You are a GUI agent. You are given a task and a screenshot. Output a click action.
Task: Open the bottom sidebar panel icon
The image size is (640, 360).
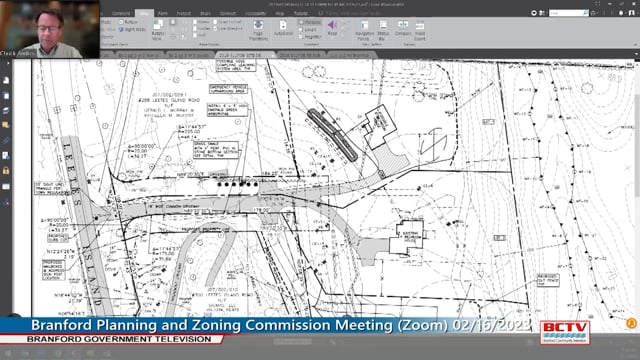pos(6,202)
